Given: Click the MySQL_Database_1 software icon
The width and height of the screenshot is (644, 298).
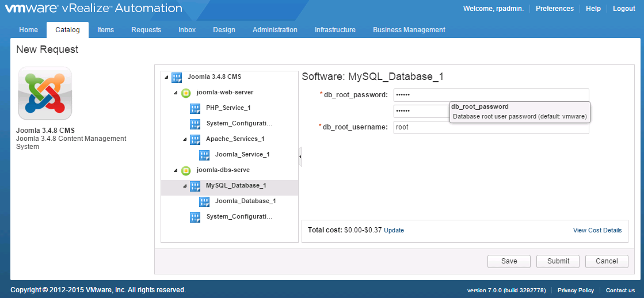Looking at the screenshot, I should click(x=195, y=186).
